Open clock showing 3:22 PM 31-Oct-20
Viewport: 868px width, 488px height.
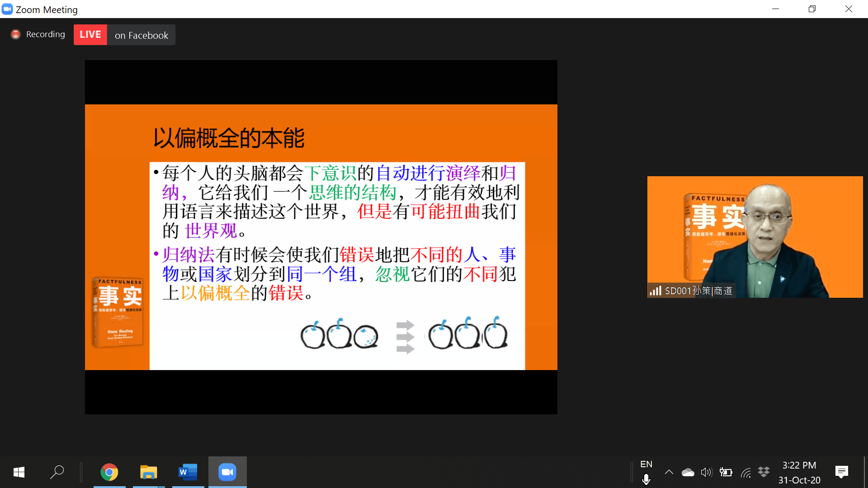799,472
